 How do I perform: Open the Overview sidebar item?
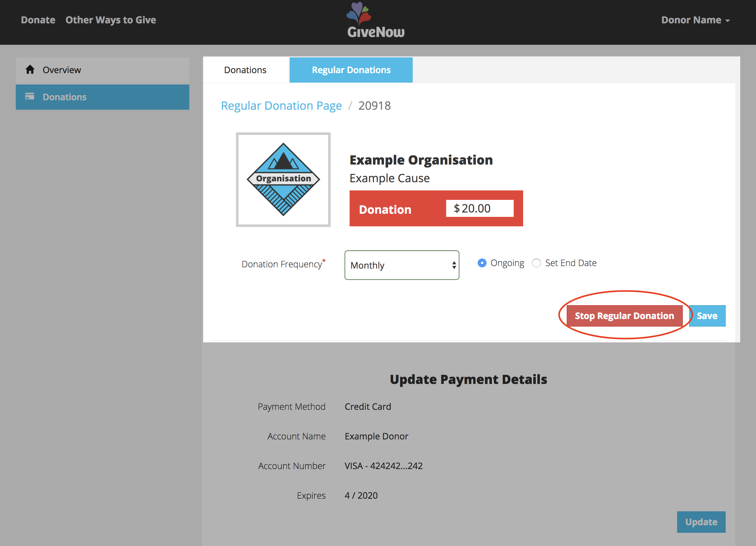pos(102,70)
